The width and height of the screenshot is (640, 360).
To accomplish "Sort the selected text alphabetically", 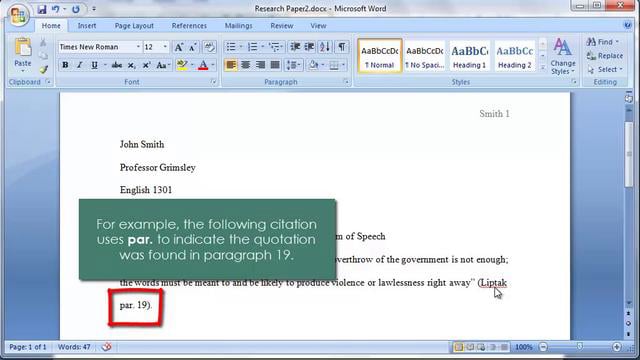I will click(325, 47).
